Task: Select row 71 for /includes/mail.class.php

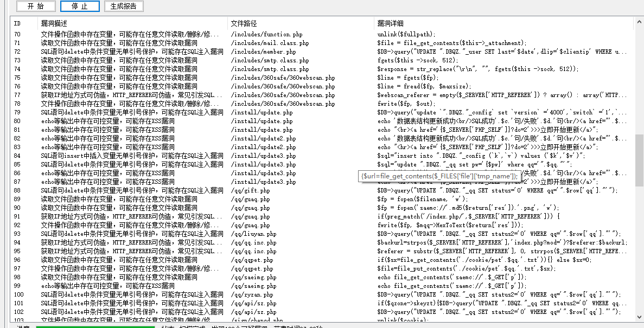Action: [130, 43]
